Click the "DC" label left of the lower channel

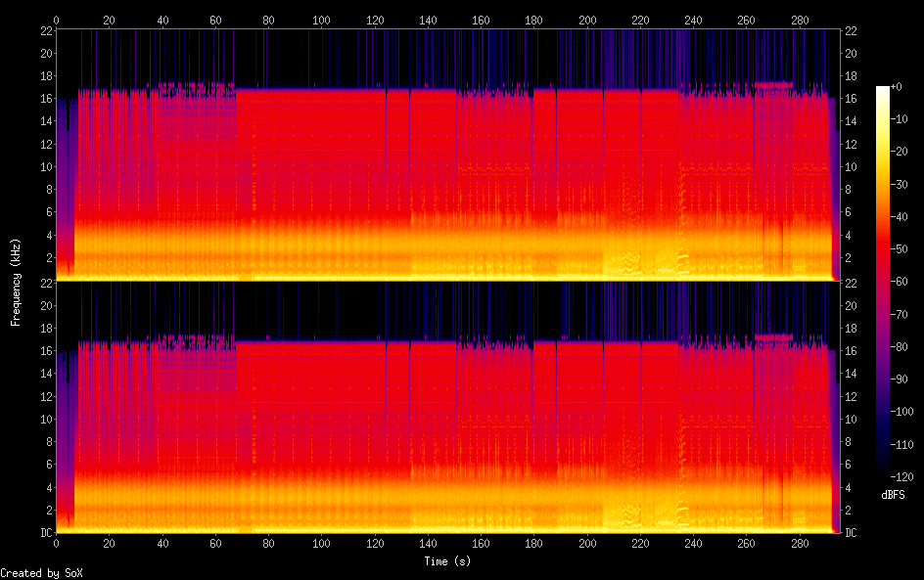(44, 533)
